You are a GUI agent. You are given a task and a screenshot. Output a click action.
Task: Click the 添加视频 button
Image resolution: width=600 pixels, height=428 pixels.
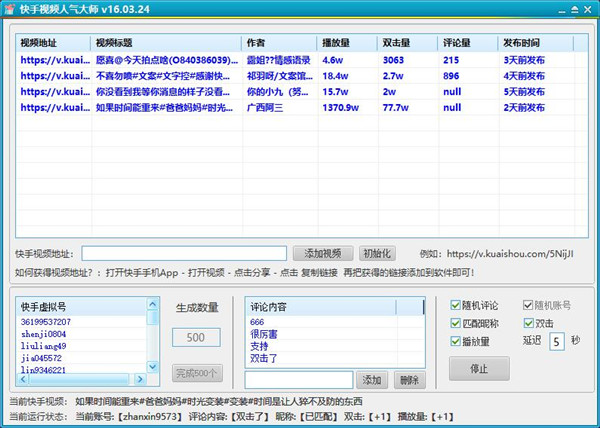point(323,254)
